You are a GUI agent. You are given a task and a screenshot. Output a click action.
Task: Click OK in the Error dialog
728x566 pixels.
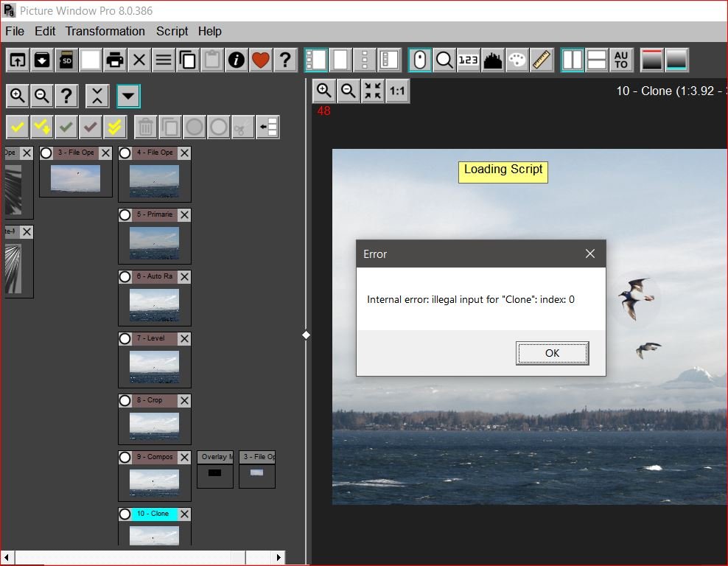(552, 353)
